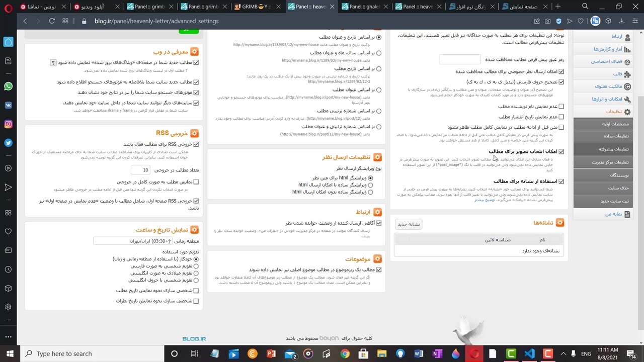Toggle the RSS full content output checkbox
Viewport: 644px width, 362px height.
tap(196, 182)
